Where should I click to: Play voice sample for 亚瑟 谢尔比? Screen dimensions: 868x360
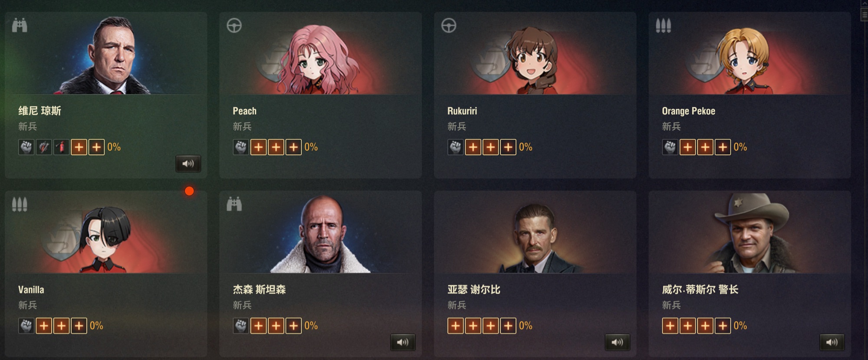617,342
